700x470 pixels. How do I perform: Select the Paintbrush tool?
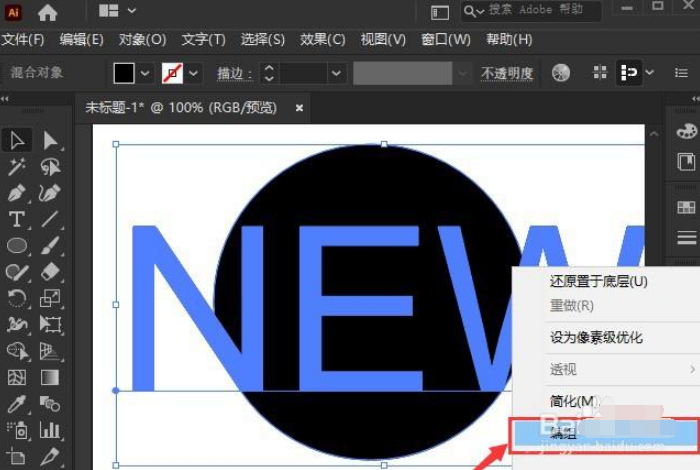[50, 245]
